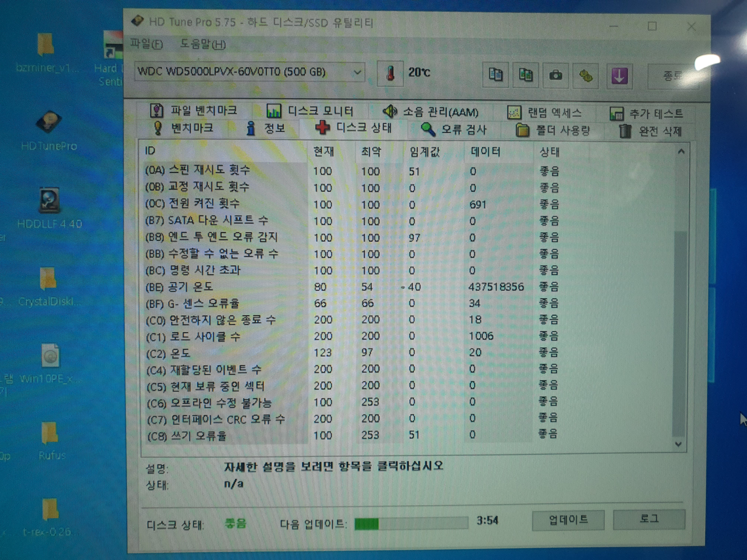This screenshot has height=560, width=747.
Task: Click the copy screenshot to clipboard toolbar icon
Action: [525, 75]
